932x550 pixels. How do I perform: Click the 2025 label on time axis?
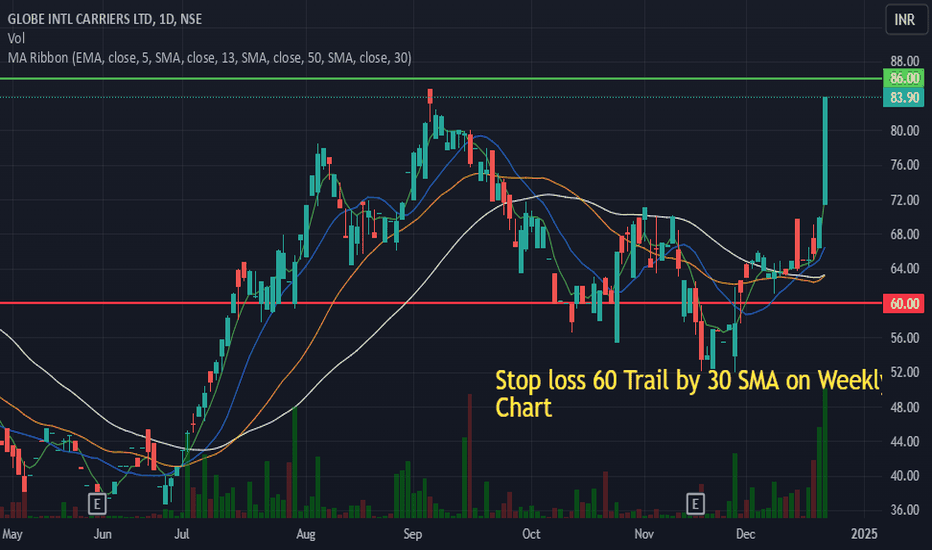tap(864, 534)
